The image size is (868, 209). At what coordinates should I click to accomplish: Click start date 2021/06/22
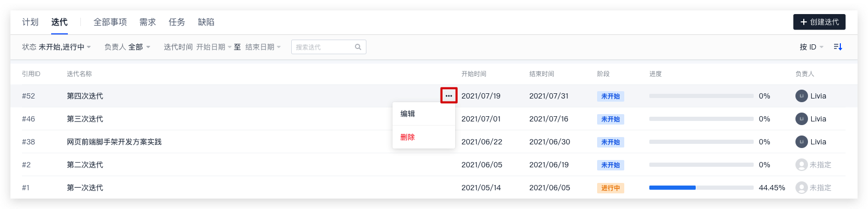coord(482,142)
